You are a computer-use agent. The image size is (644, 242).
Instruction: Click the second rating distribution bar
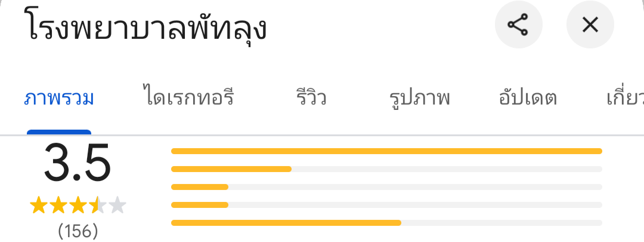[x=386, y=169]
